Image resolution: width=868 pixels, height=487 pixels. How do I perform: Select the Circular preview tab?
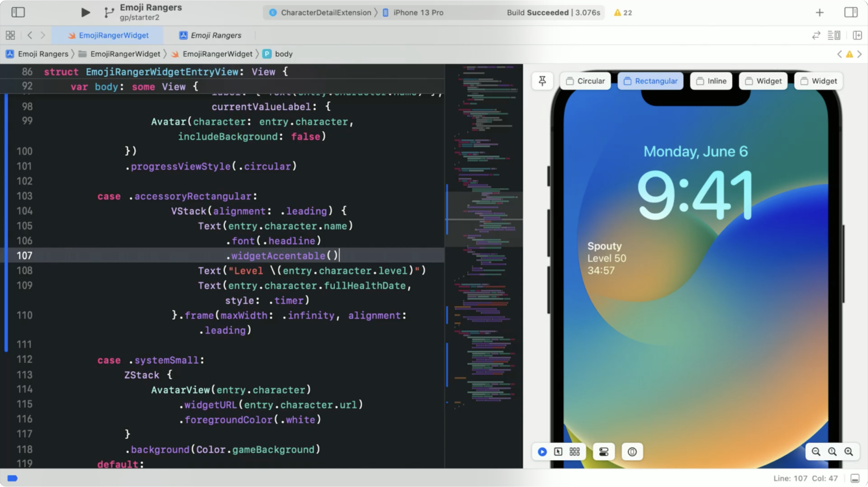pyautogui.click(x=585, y=81)
